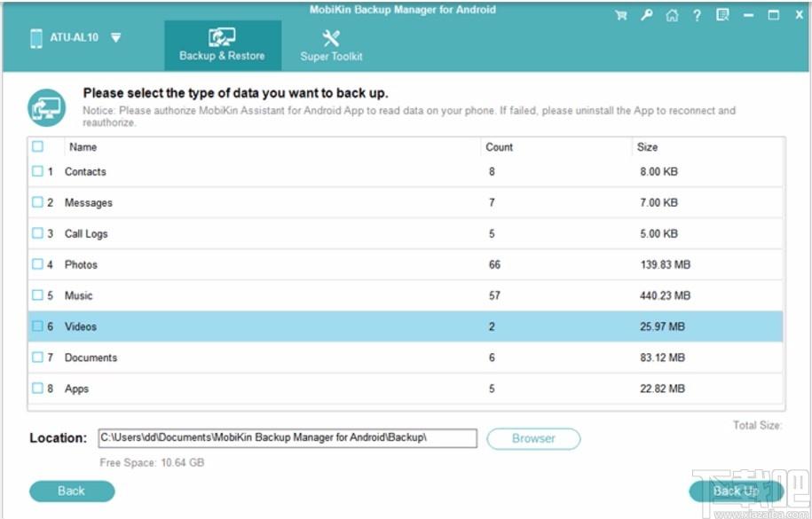
Task: Click the 5.00 KB Call Logs size
Action: click(x=658, y=234)
